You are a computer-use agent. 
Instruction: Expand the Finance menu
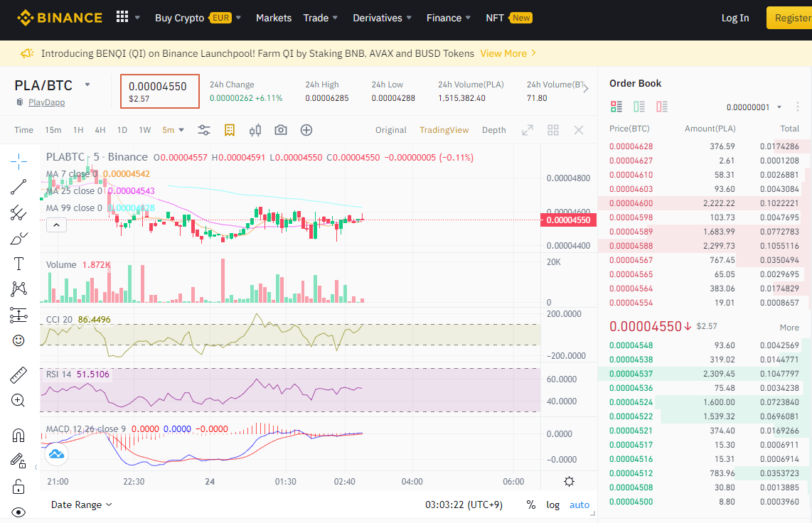pos(449,18)
